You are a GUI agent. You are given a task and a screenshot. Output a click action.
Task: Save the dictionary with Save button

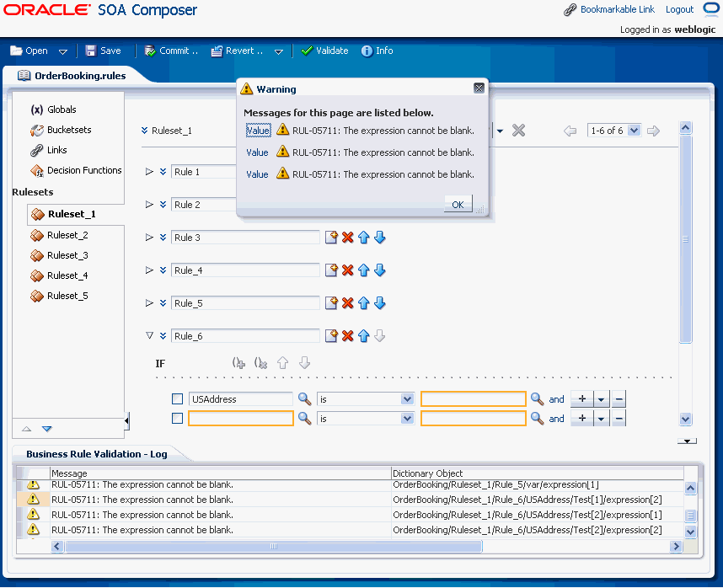104,51
